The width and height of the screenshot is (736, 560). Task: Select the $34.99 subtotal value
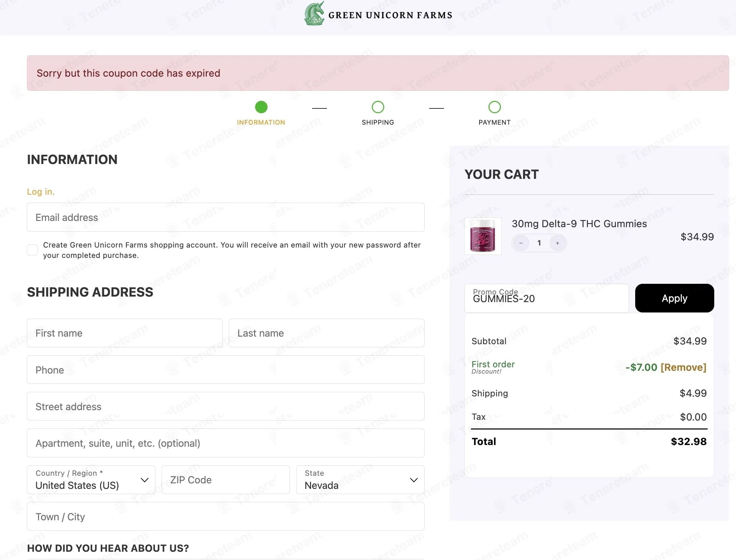pos(690,341)
